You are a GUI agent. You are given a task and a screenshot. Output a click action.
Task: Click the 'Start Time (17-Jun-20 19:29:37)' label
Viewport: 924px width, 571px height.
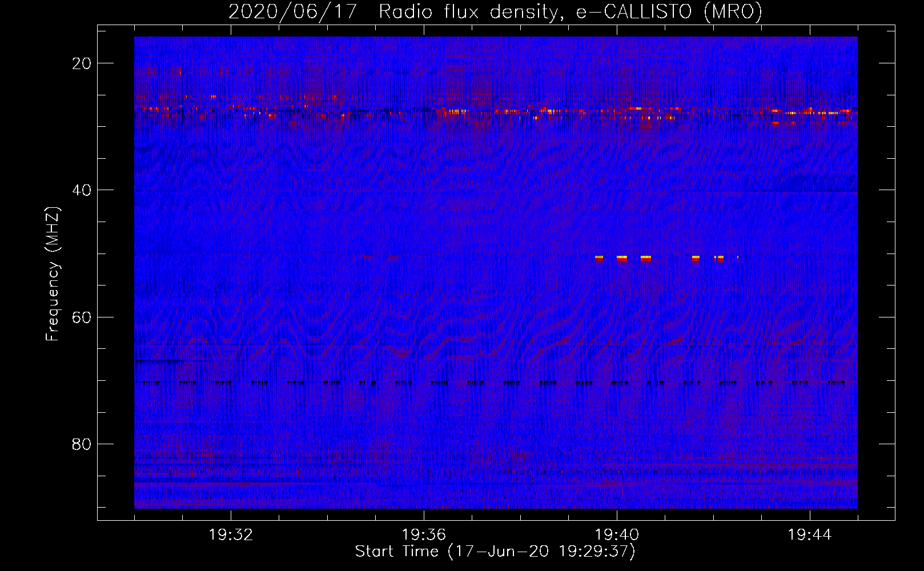(x=495, y=552)
